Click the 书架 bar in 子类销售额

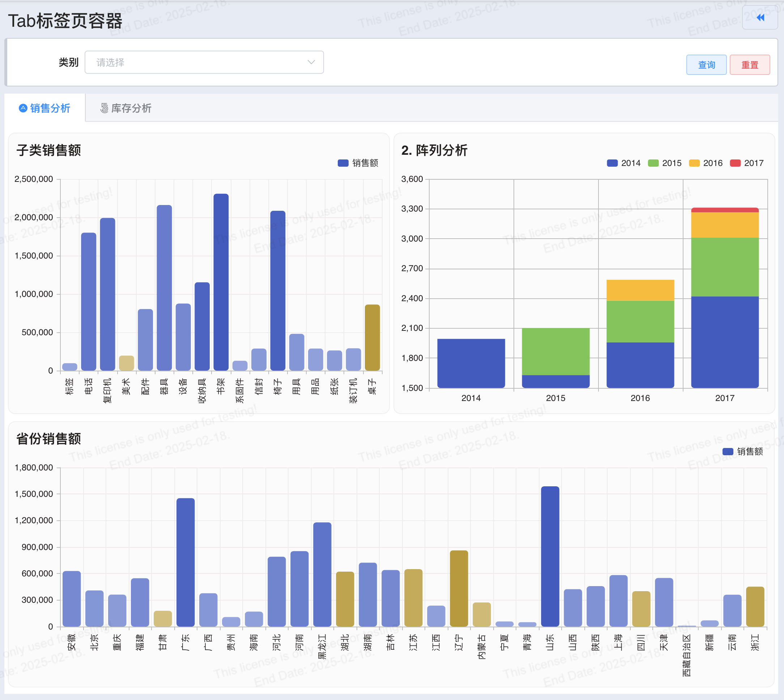[221, 282]
